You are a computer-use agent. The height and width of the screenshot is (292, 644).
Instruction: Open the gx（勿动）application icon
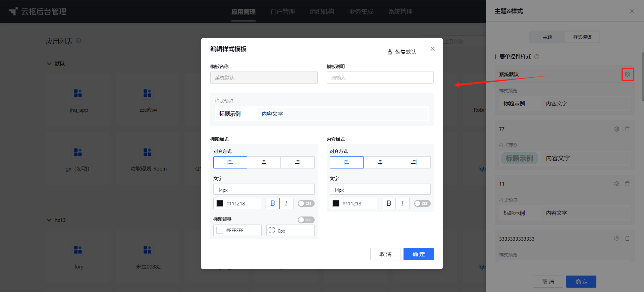(78, 152)
